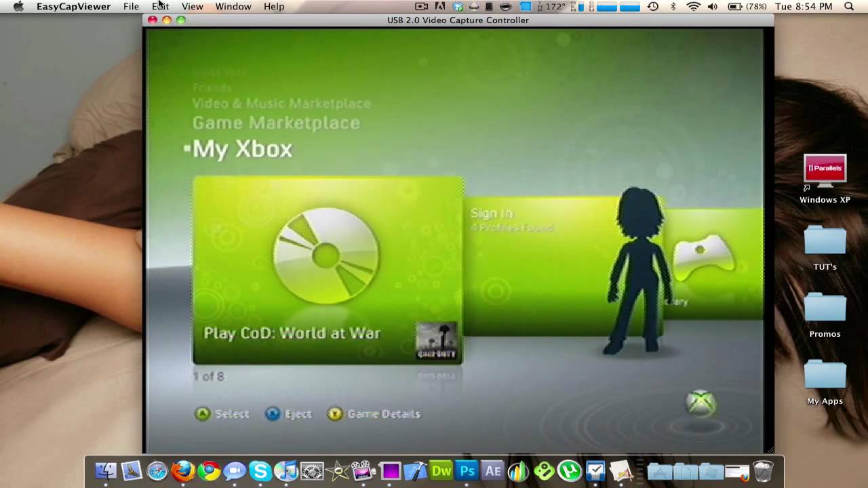Image resolution: width=868 pixels, height=488 pixels.
Task: Open the Trash in the Dock
Action: (763, 470)
